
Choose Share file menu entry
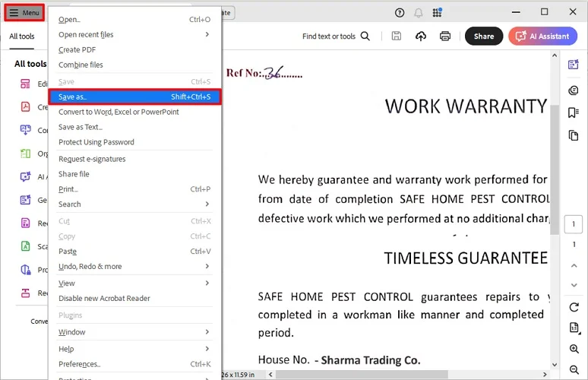[x=134, y=174]
